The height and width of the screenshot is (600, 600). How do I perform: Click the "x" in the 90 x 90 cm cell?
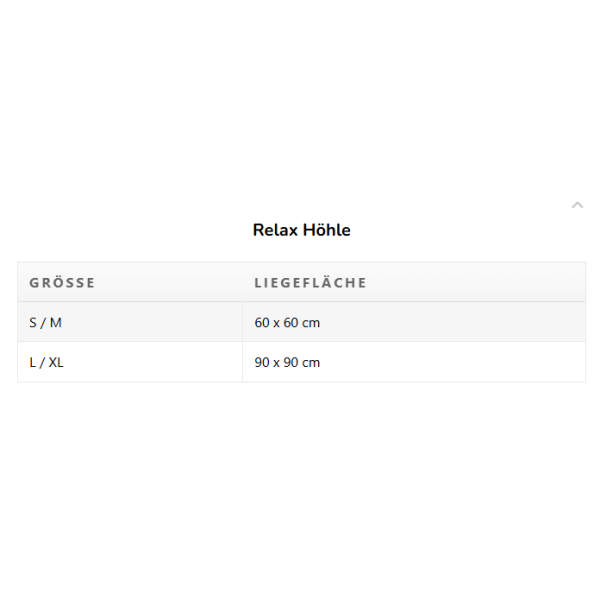pyautogui.click(x=277, y=362)
